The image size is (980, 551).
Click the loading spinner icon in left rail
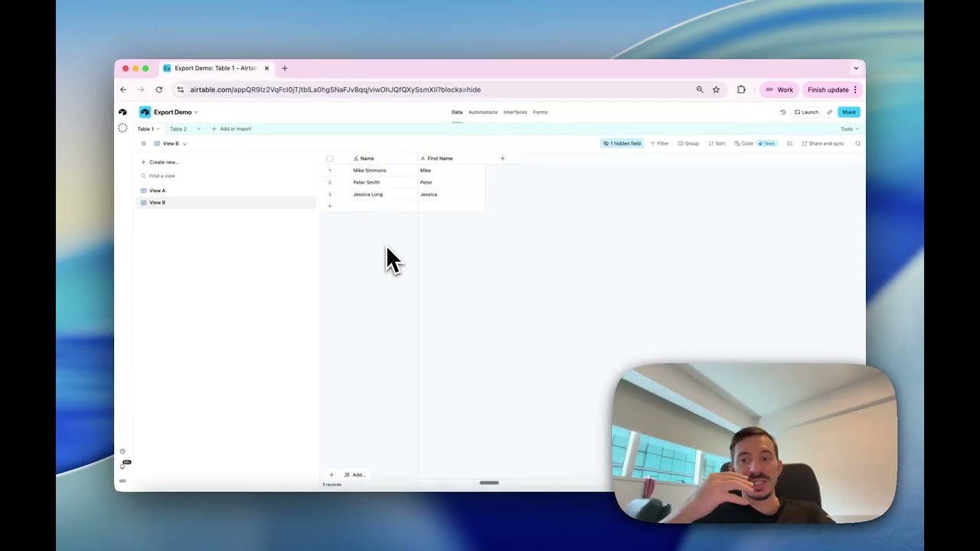pyautogui.click(x=122, y=128)
